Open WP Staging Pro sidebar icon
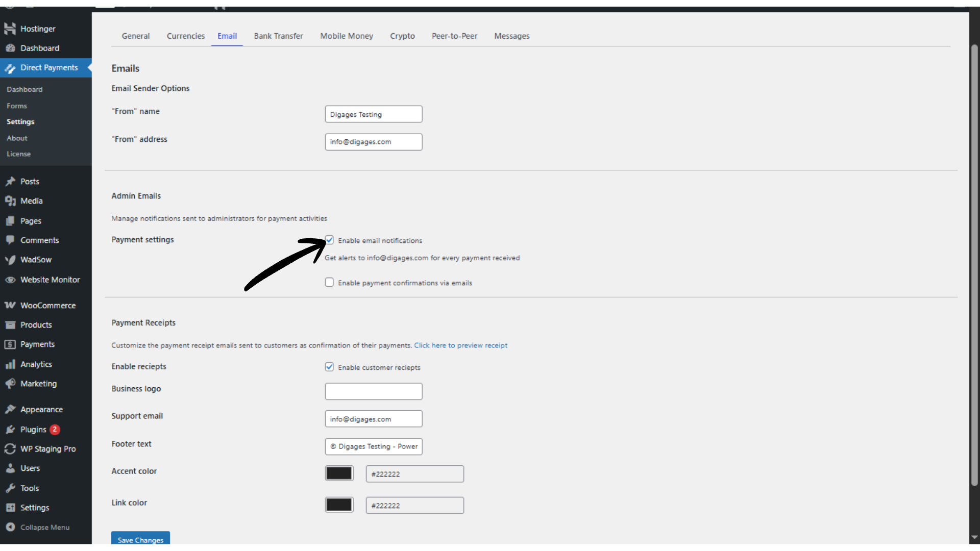The height and width of the screenshot is (551, 980). point(10,449)
